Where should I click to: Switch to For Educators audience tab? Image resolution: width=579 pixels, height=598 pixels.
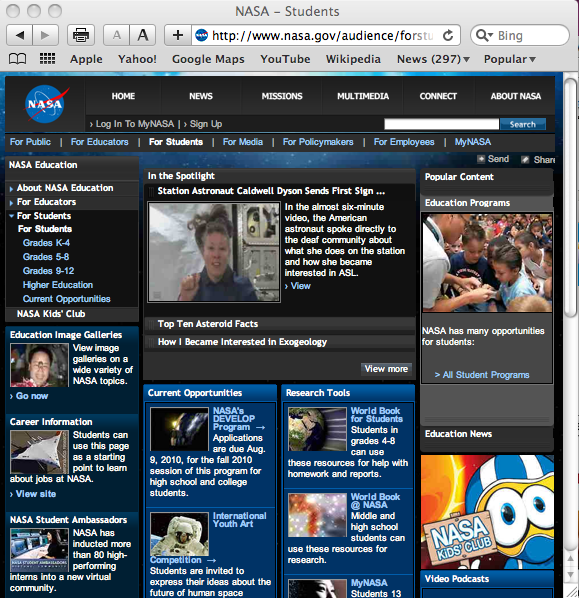[100, 142]
